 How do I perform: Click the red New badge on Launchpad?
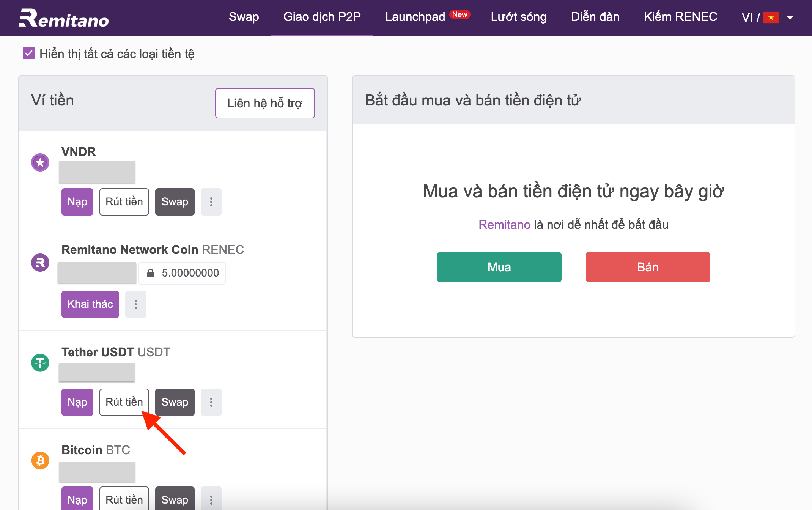(460, 14)
